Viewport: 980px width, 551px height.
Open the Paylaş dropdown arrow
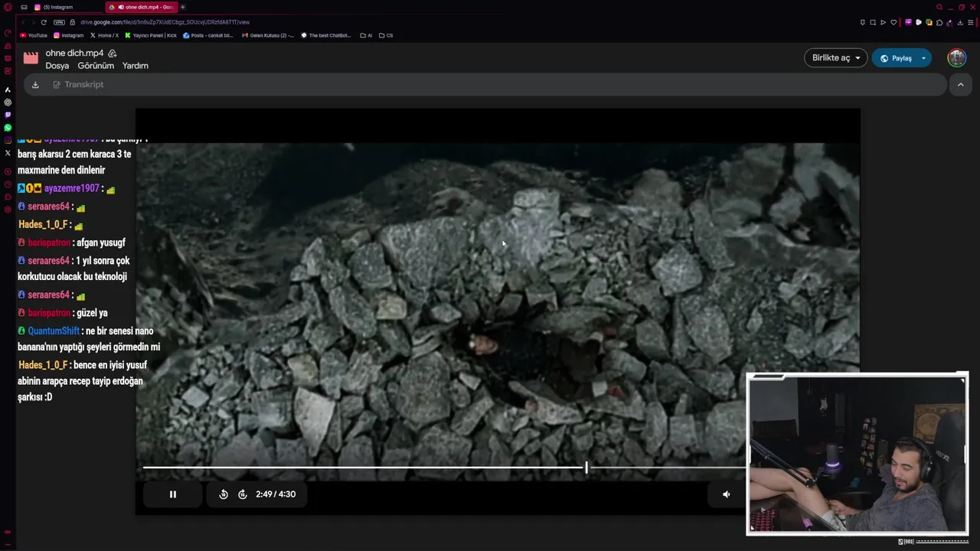tap(923, 58)
